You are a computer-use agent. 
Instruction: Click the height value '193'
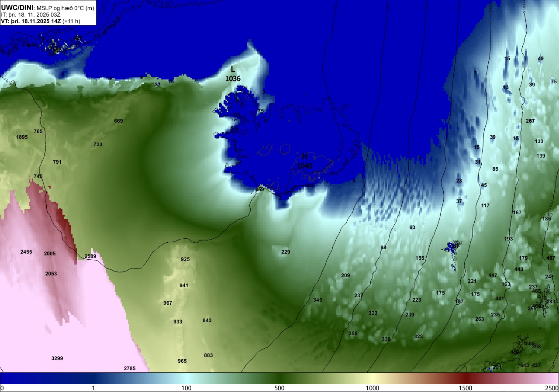pos(508,239)
